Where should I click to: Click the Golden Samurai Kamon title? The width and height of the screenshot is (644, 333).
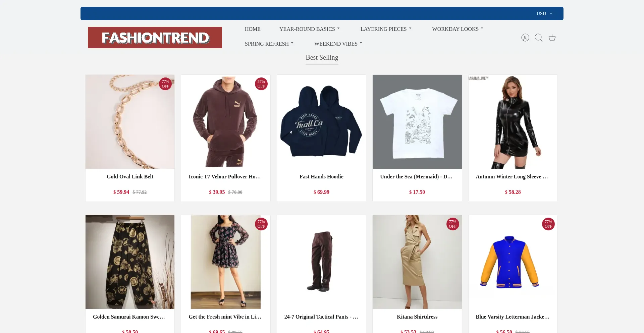click(x=129, y=317)
